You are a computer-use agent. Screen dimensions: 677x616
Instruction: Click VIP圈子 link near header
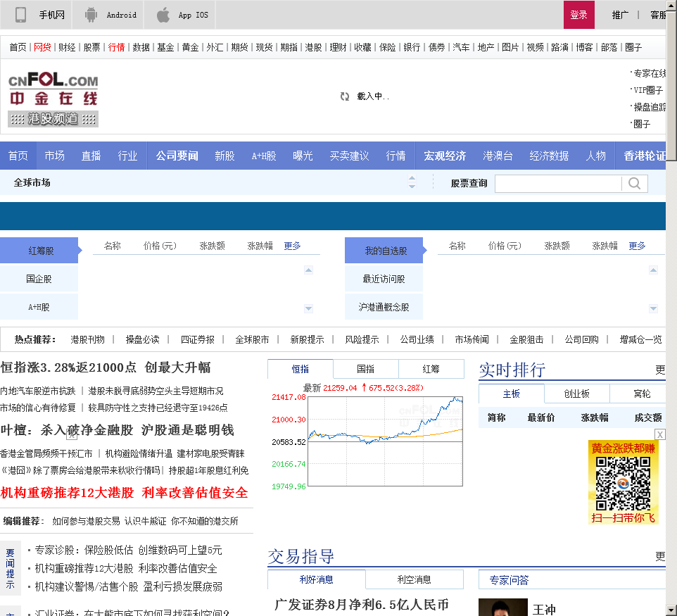point(648,90)
